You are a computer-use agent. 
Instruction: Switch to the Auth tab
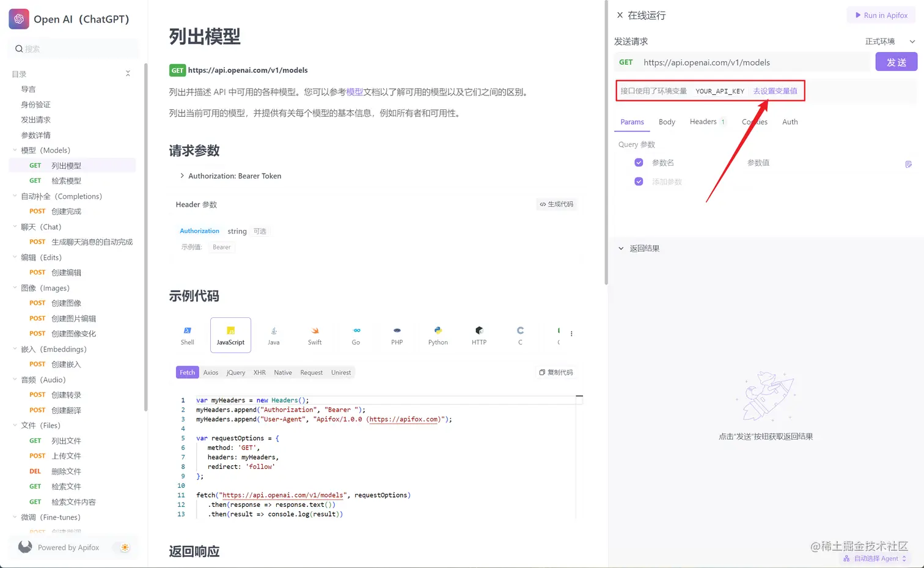(x=790, y=122)
